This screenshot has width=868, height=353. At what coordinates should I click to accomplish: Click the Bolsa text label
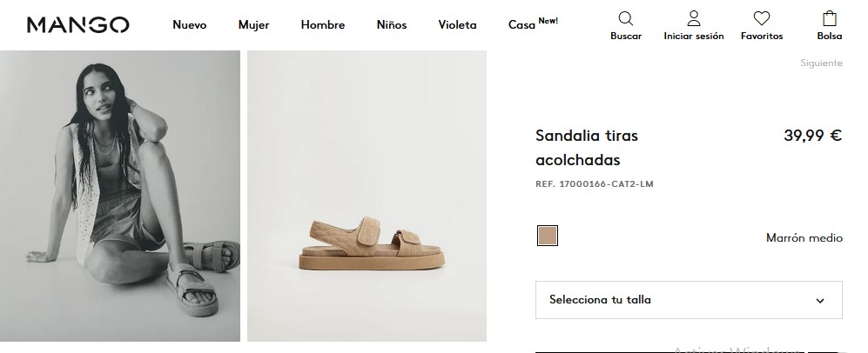click(x=829, y=36)
